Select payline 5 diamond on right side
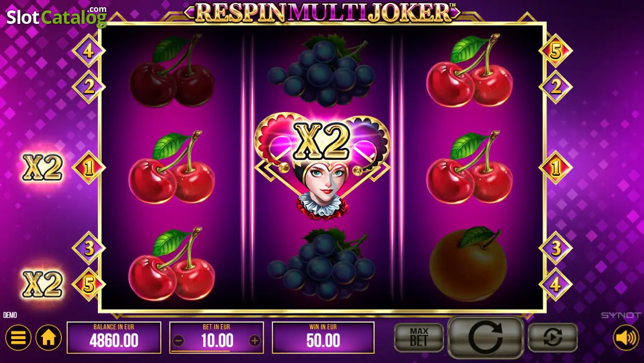The height and width of the screenshot is (363, 644). point(556,51)
